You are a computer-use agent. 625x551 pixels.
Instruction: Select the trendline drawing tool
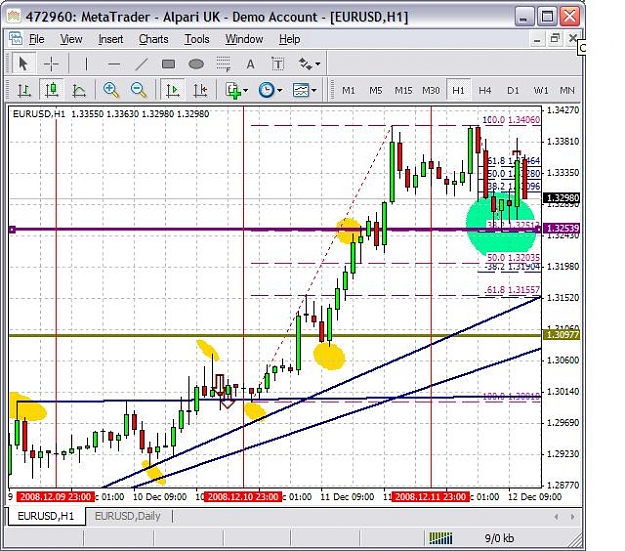141,64
